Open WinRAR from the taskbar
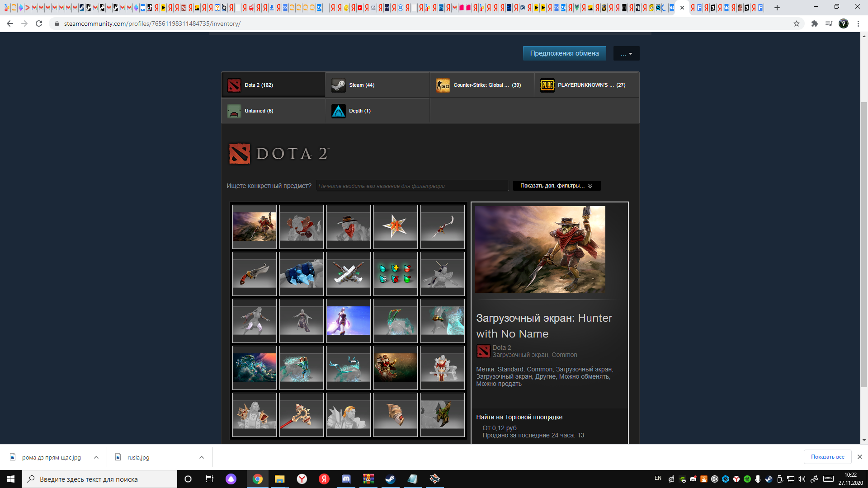Screen dimensions: 868x488 368,479
